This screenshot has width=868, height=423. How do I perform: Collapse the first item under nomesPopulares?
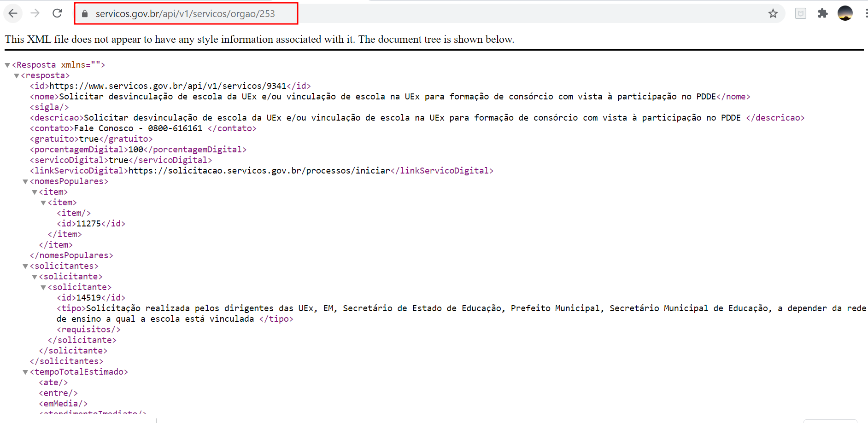tap(35, 192)
